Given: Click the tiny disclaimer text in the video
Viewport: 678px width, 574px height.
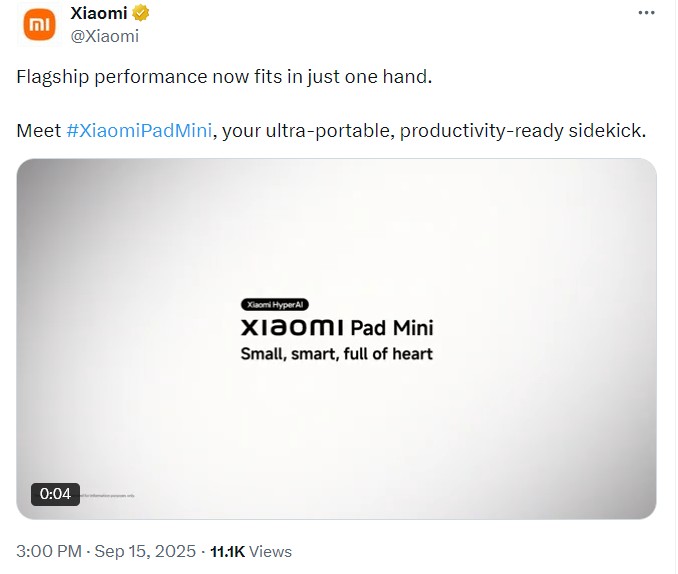Looking at the screenshot, I should point(107,496).
